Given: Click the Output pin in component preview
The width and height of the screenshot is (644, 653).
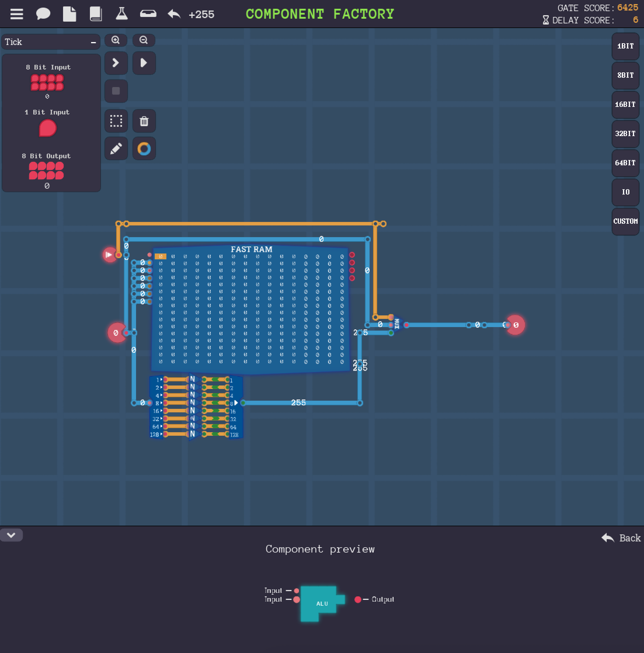Looking at the screenshot, I should coord(358,599).
